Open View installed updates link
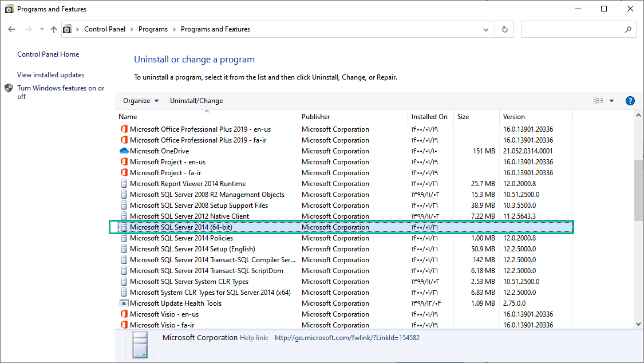 (50, 75)
